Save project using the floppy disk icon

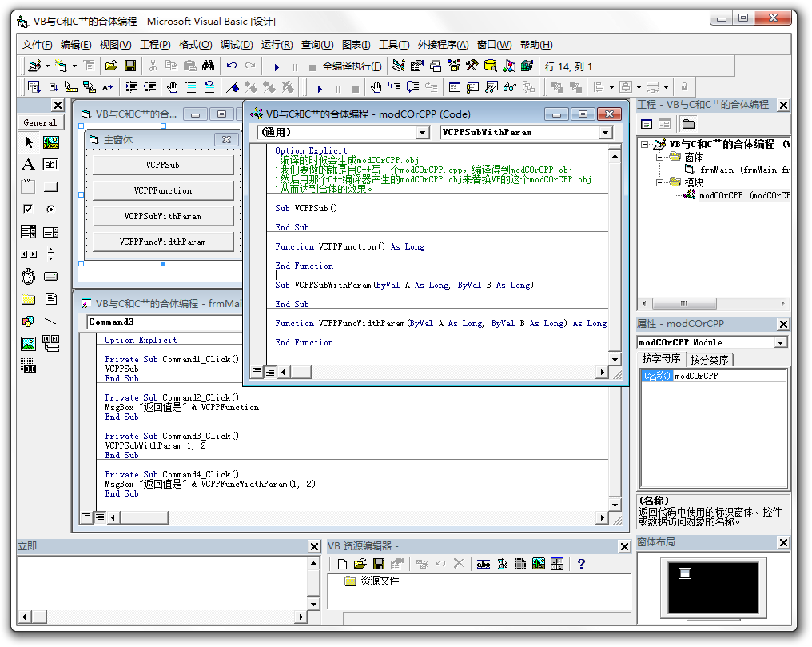pyautogui.click(x=130, y=66)
